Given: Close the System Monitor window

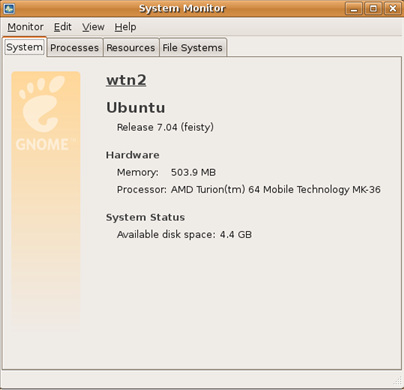Looking at the screenshot, I should (393, 8).
